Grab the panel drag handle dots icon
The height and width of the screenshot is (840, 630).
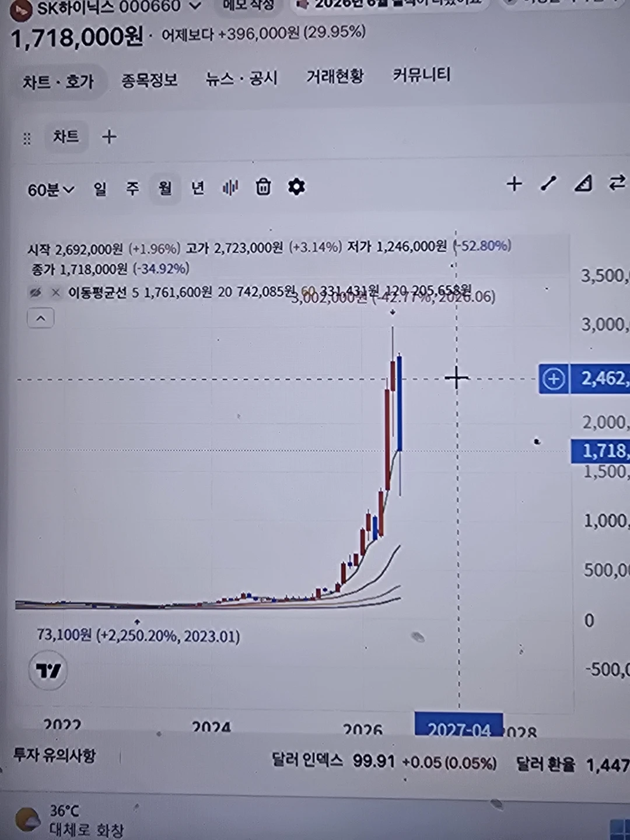(x=27, y=139)
